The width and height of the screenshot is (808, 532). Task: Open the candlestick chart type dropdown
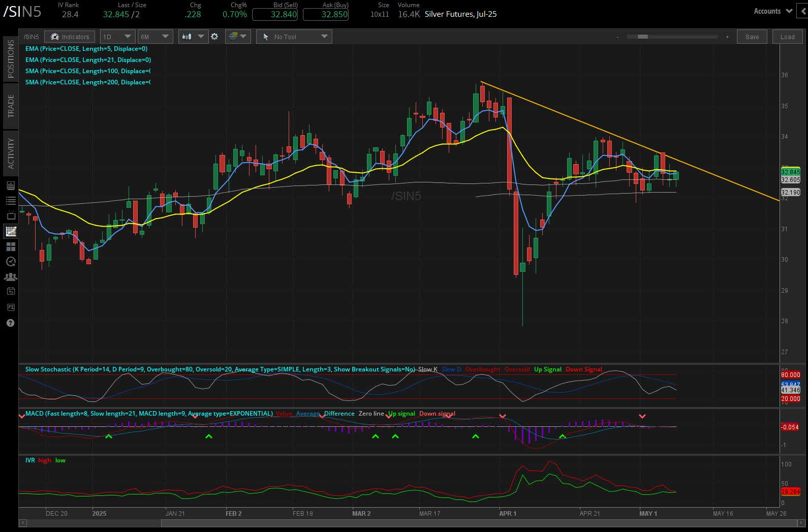point(193,37)
